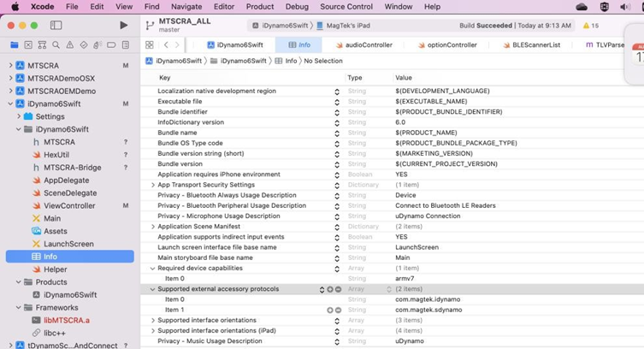644x349 pixels.
Task: Switch to the iDynamo6Swift editor tab
Action: (x=235, y=44)
